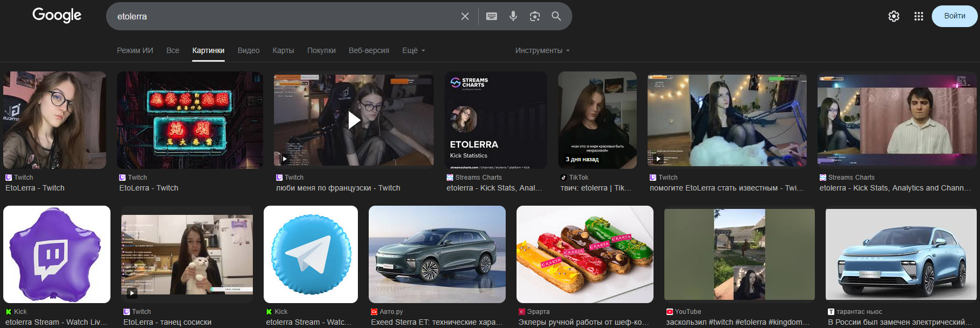The height and width of the screenshot is (328, 980).
Task: Open the EtoLerra - танец сосиски link
Action: tap(167, 322)
